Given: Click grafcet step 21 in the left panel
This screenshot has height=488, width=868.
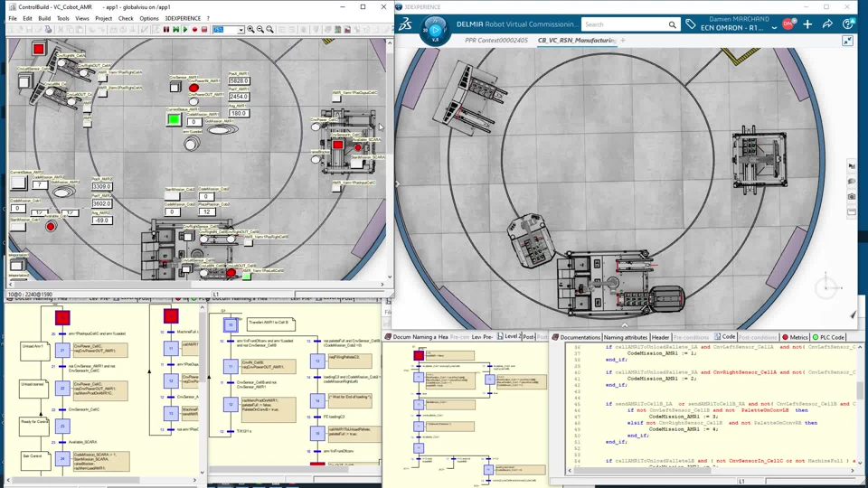Looking at the screenshot, I should pyautogui.click(x=62, y=350).
